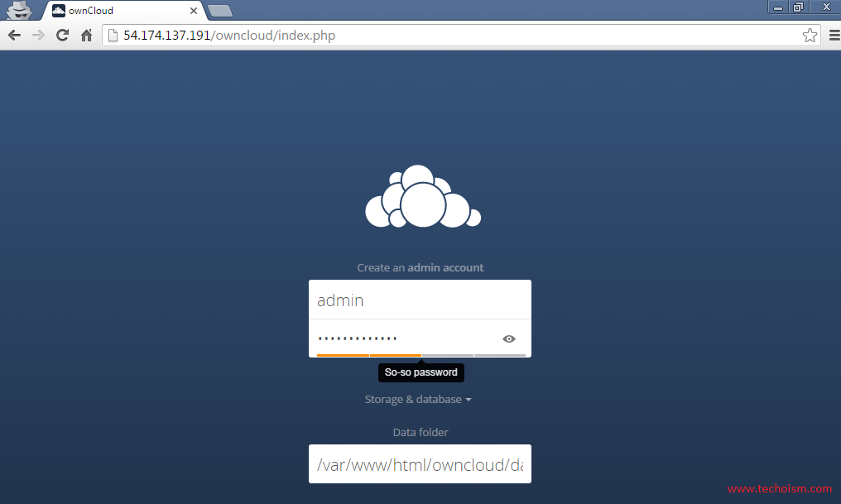
Task: Click the browser forward arrow
Action: point(38,36)
